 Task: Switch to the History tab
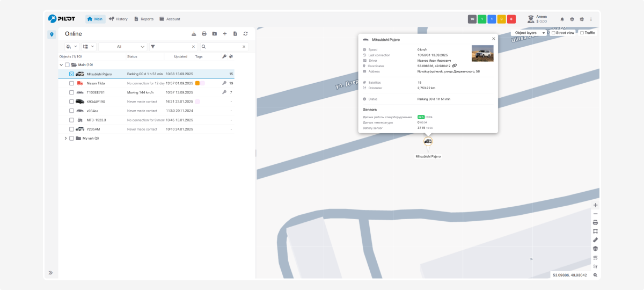pyautogui.click(x=118, y=19)
